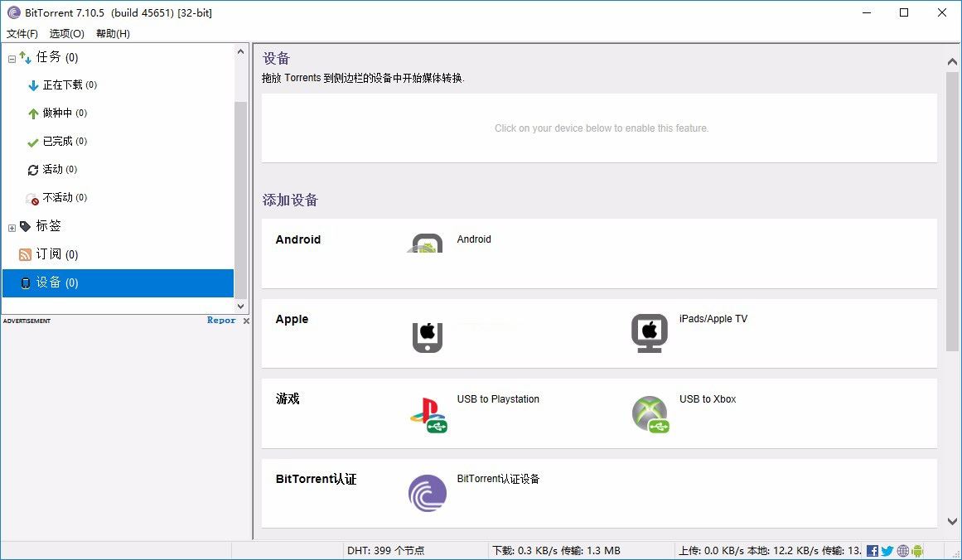Click sidebar scrollbar down arrow

coord(240,306)
